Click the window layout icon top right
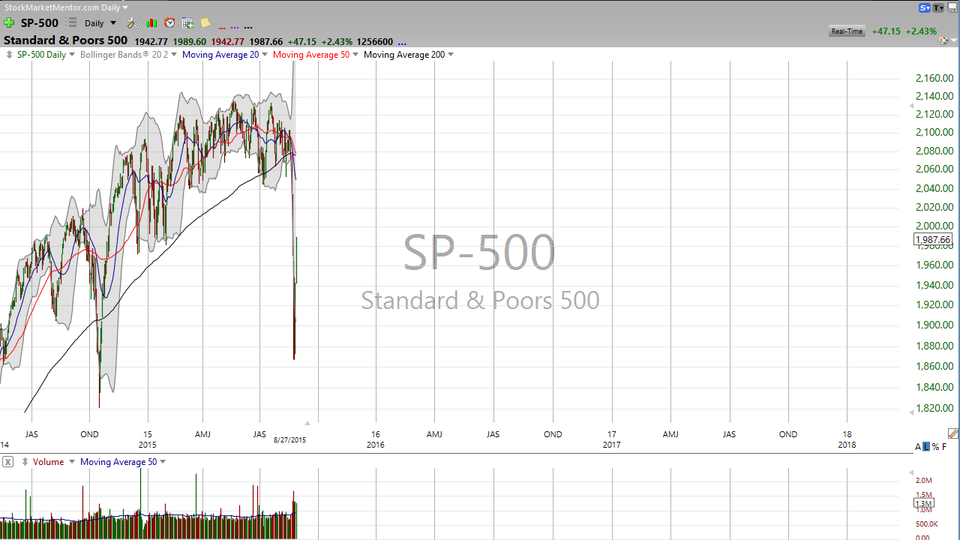This screenshot has width=960, height=540. (x=953, y=7)
